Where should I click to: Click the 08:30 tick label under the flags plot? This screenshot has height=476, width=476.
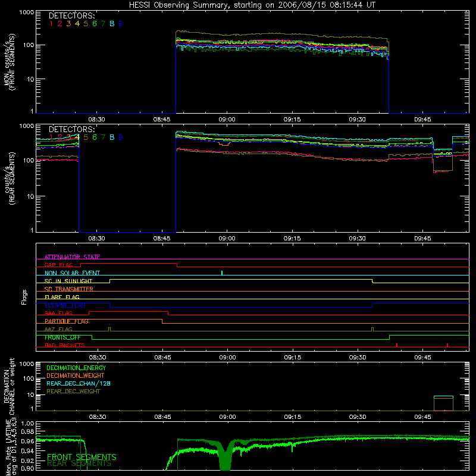[98, 358]
